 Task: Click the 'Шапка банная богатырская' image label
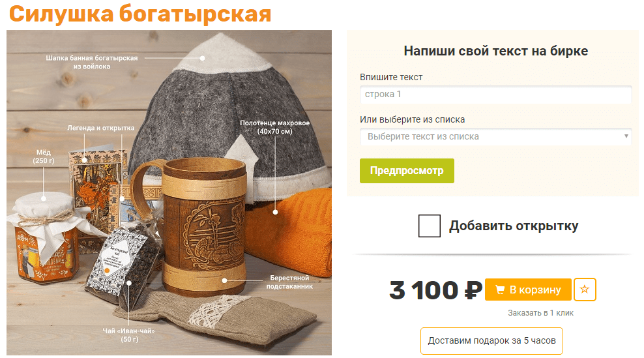click(92, 62)
